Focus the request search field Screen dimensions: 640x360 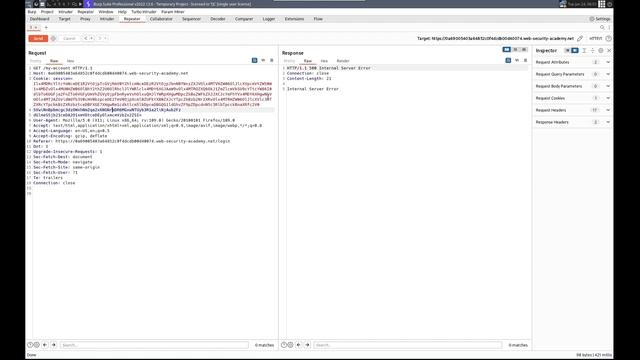154,345
